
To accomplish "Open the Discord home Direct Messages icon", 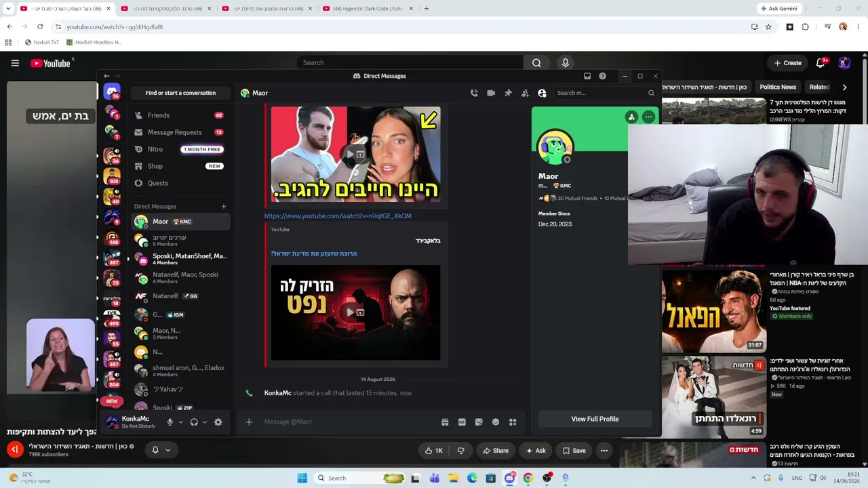I will click(x=112, y=91).
